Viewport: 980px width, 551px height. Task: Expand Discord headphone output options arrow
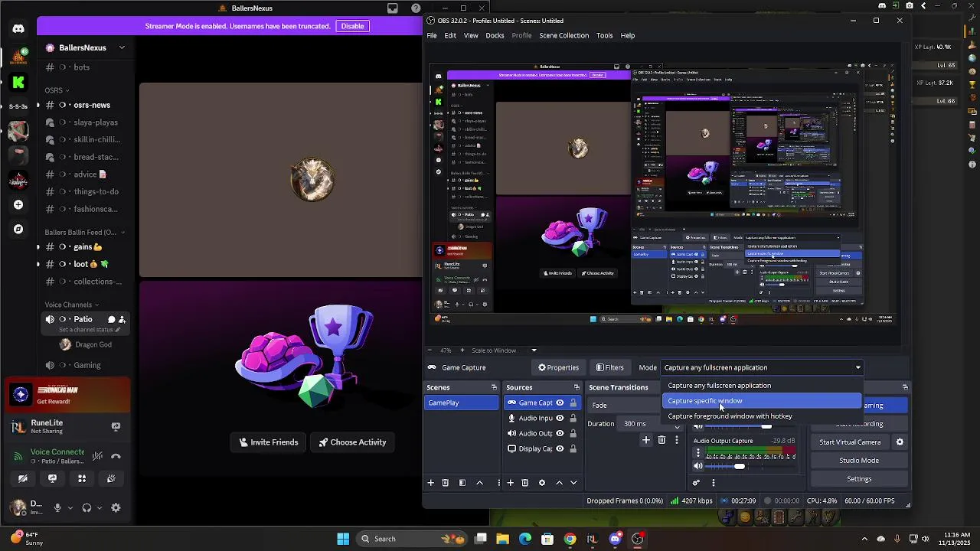pyautogui.click(x=99, y=507)
